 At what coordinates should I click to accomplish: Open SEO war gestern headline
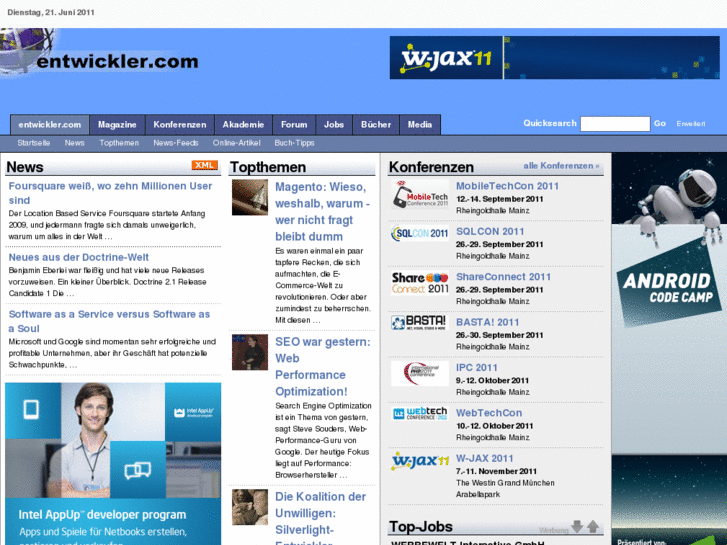(323, 366)
